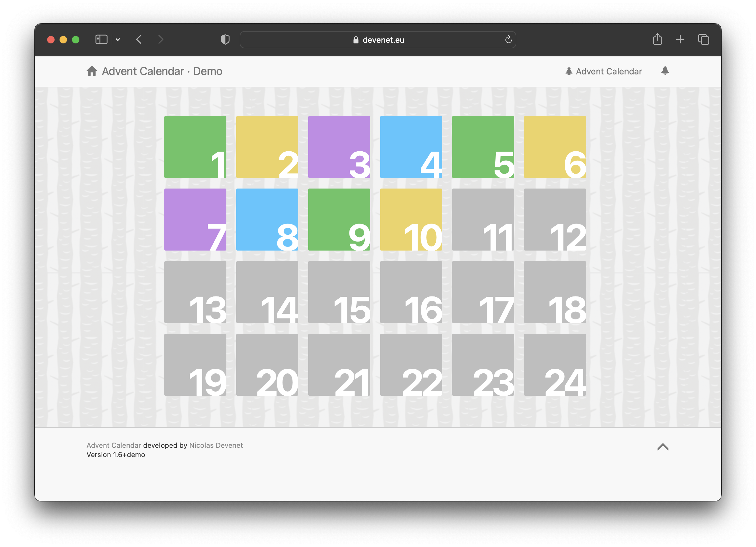Expand the sidebar dropdown chevron

(118, 39)
